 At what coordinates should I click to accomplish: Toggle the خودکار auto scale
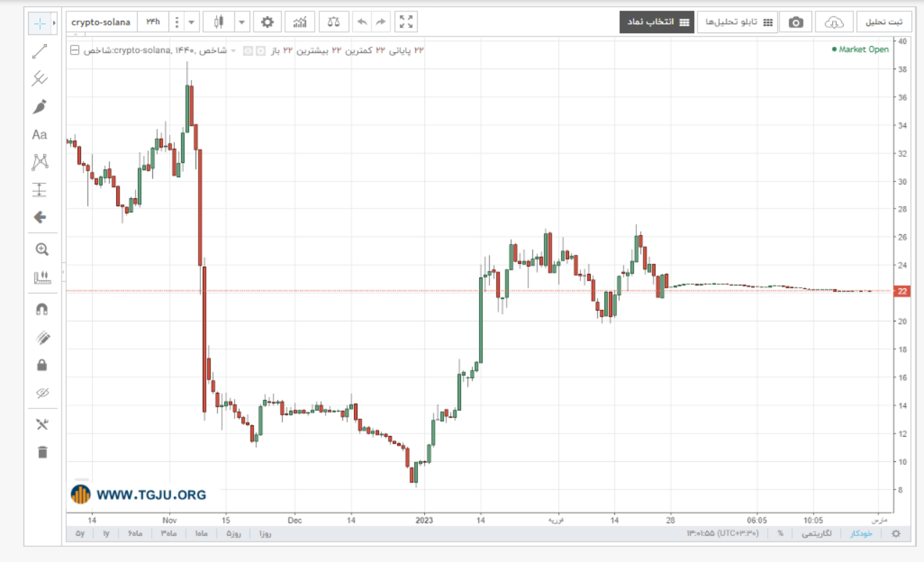pos(861,533)
